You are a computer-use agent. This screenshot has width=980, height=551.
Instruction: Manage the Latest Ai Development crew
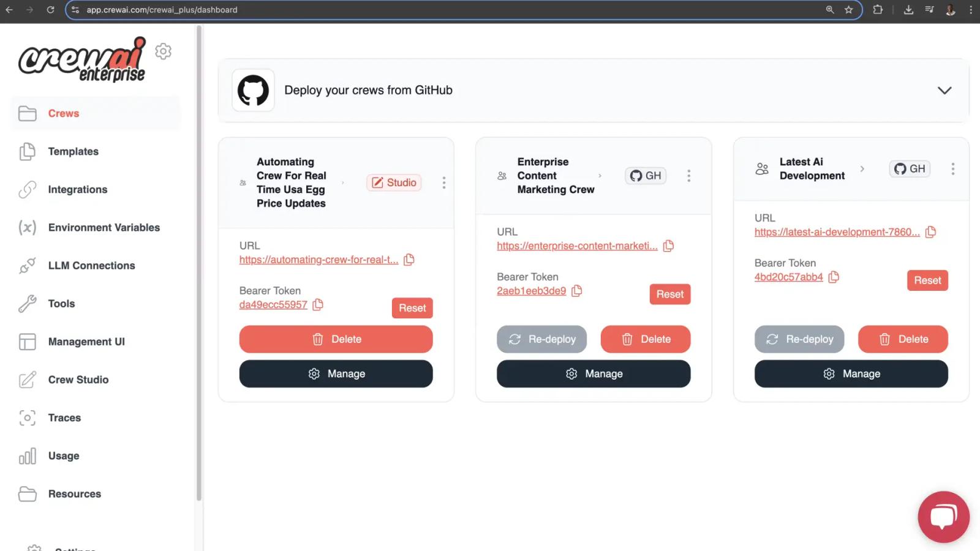click(851, 373)
